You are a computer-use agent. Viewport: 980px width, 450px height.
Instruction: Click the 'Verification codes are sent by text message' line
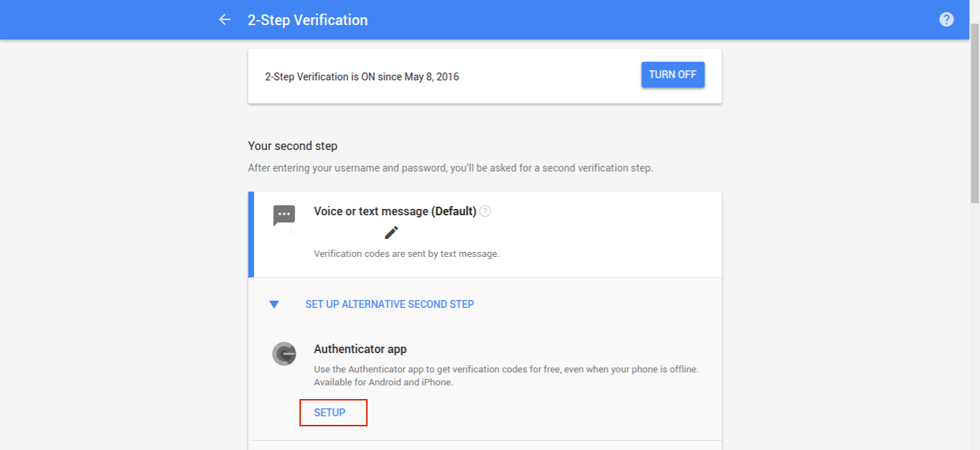(406, 254)
